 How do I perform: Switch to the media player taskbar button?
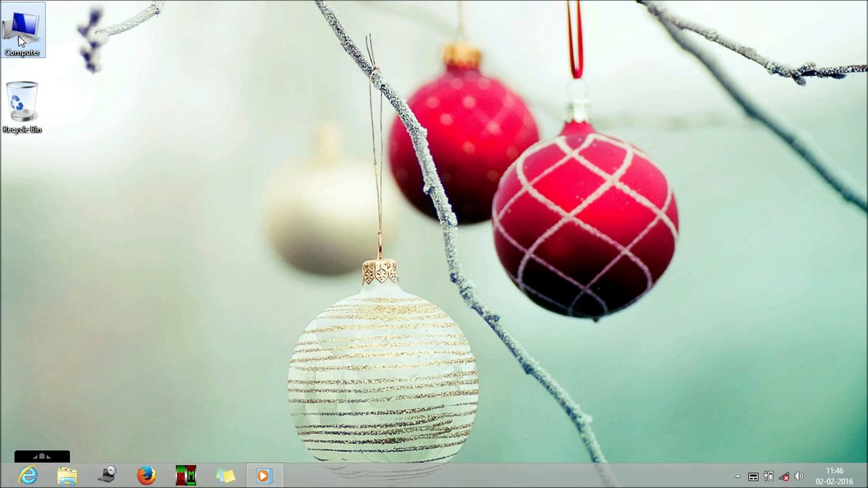click(x=264, y=476)
